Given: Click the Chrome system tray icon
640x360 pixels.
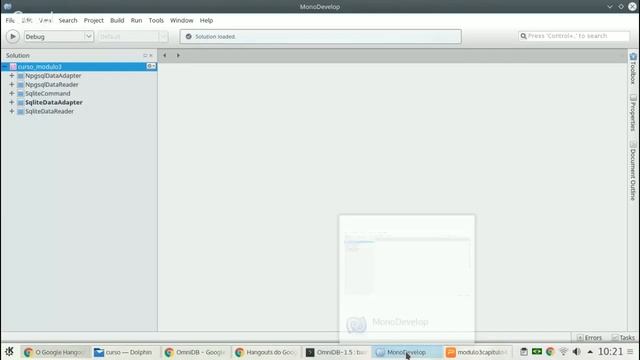Looking at the screenshot, I should pos(550,351).
